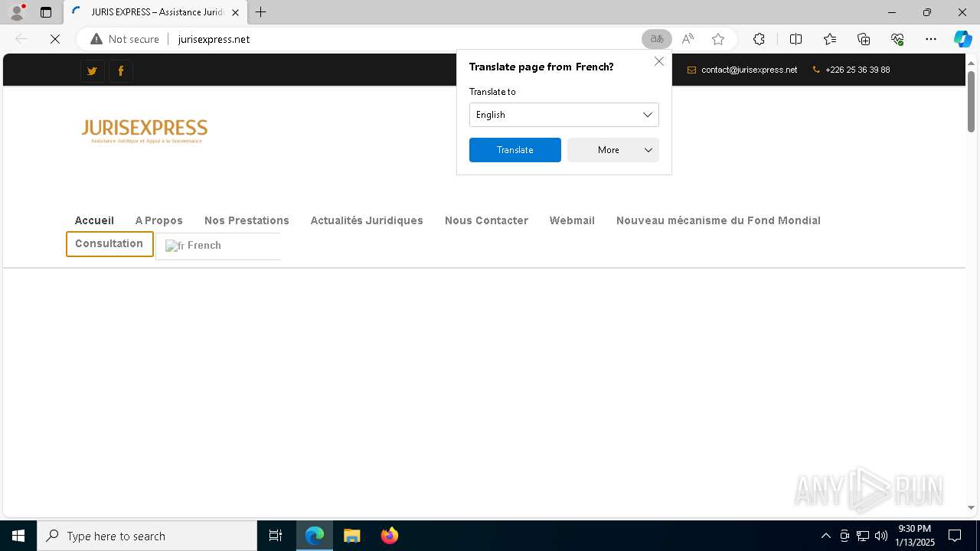980x551 pixels.
Task: Open Nos Prestations menu item
Action: (x=247, y=220)
